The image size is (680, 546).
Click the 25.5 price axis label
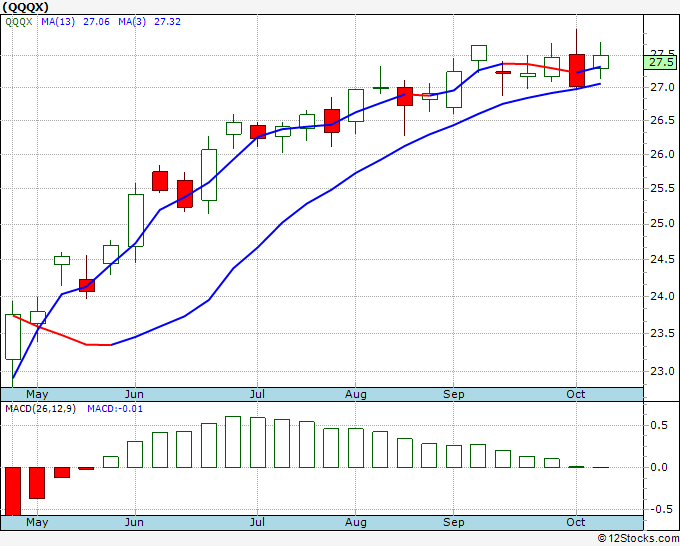point(662,188)
